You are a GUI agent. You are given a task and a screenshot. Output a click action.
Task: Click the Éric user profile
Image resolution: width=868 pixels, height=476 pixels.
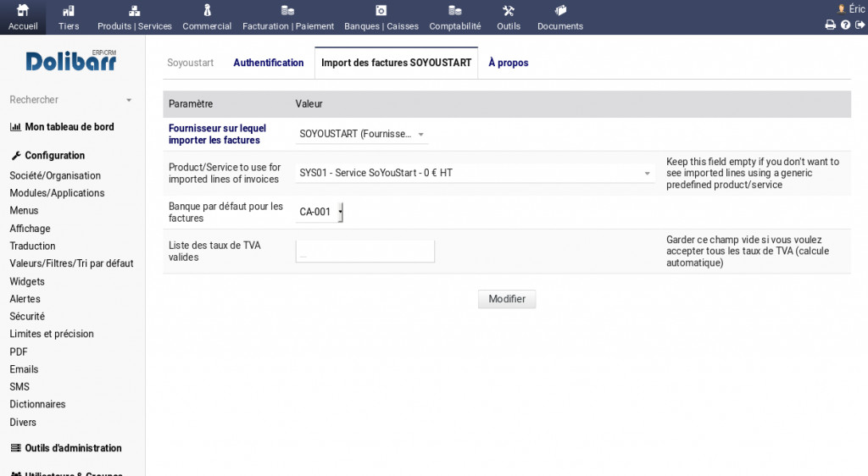tap(851, 8)
